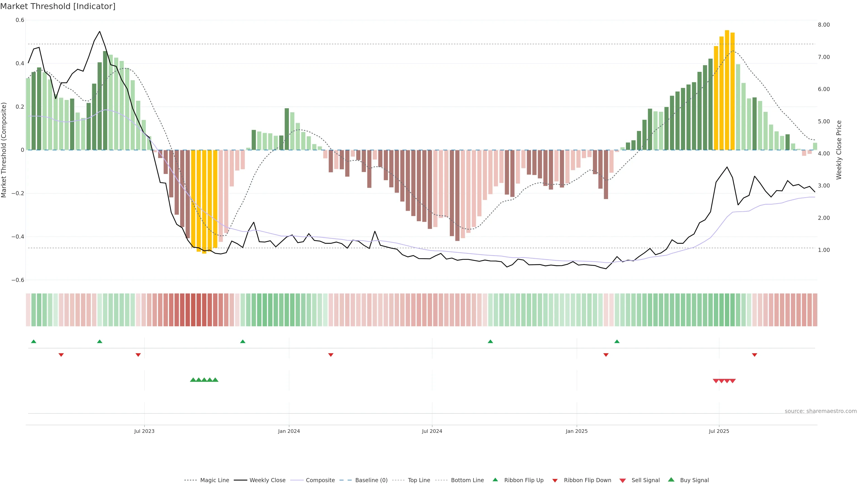Image resolution: width=868 pixels, height=488 pixels.
Task: Click the red Ribbon Flip Down legend triangle
Action: coord(555,480)
